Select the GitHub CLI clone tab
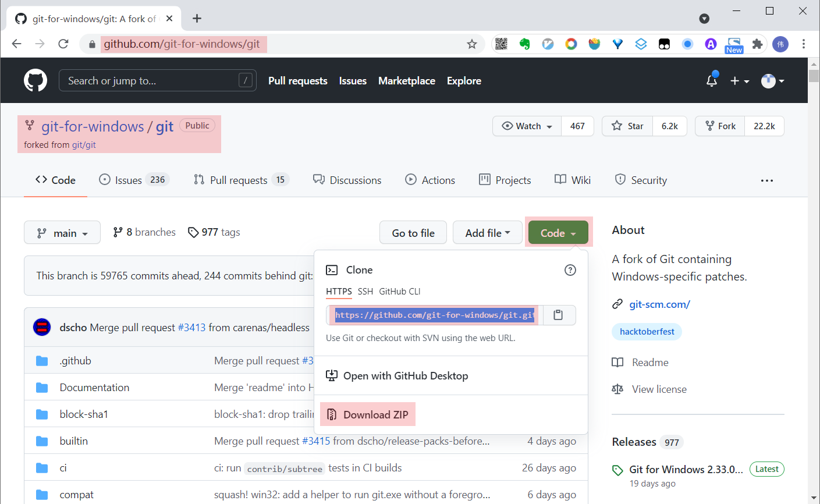820x504 pixels. click(x=400, y=292)
